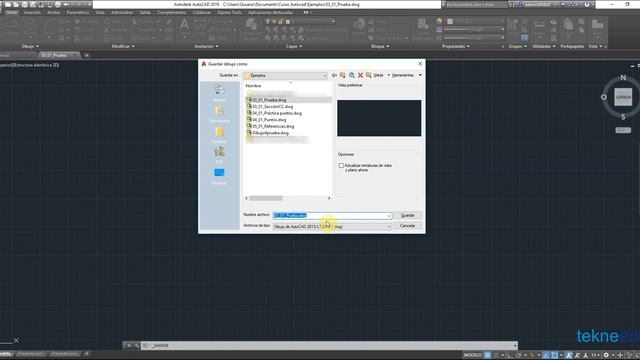Image resolution: width=640 pixels, height=360 pixels.
Task: Add a new drawing tab with plus icon
Action: point(87,55)
